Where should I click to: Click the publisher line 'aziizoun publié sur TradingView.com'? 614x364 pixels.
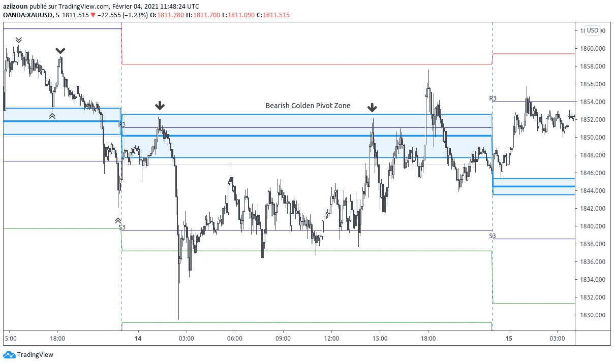click(56, 6)
